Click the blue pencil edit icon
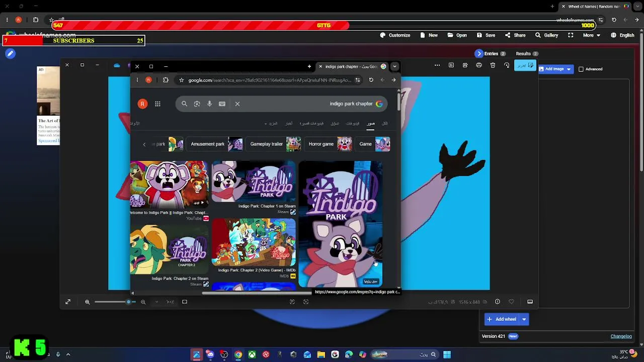 click(10, 53)
